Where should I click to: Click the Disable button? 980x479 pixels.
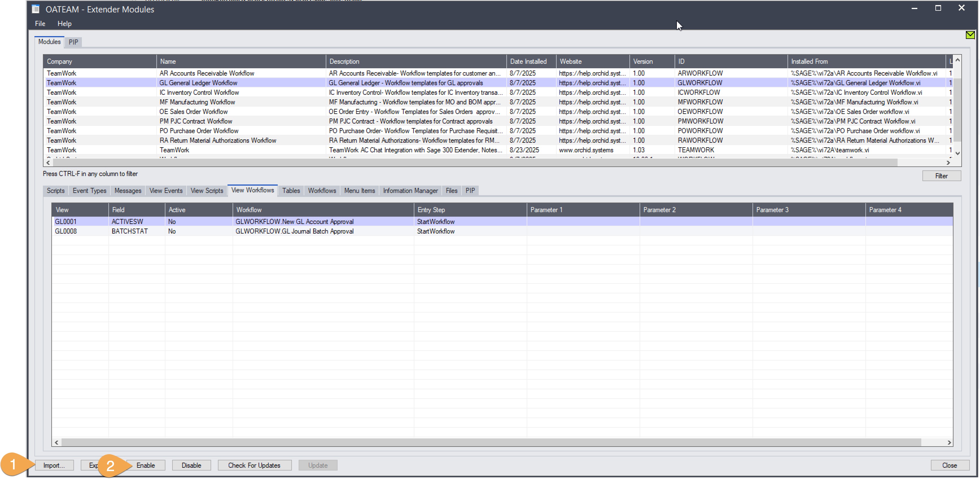point(191,465)
